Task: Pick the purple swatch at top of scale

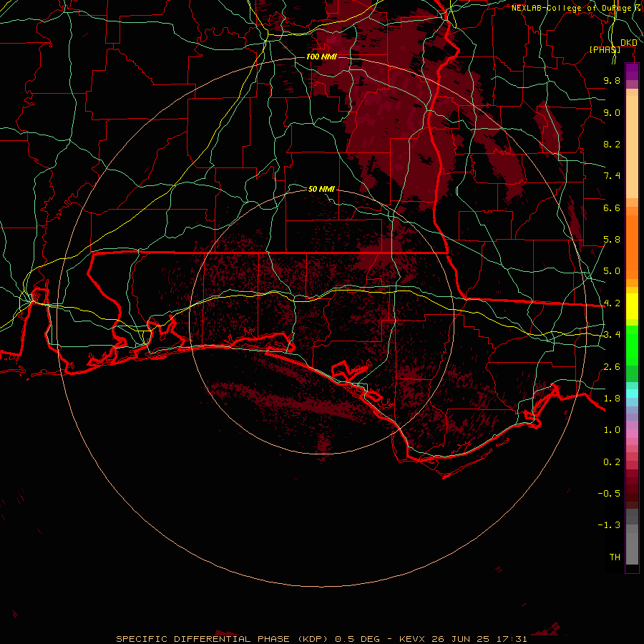Action: click(x=632, y=72)
